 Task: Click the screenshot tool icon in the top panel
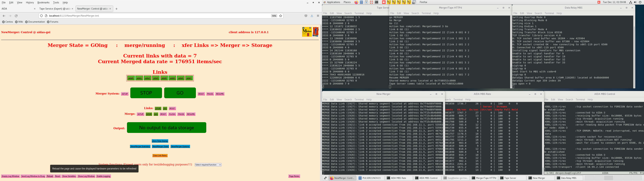(x=414, y=2)
